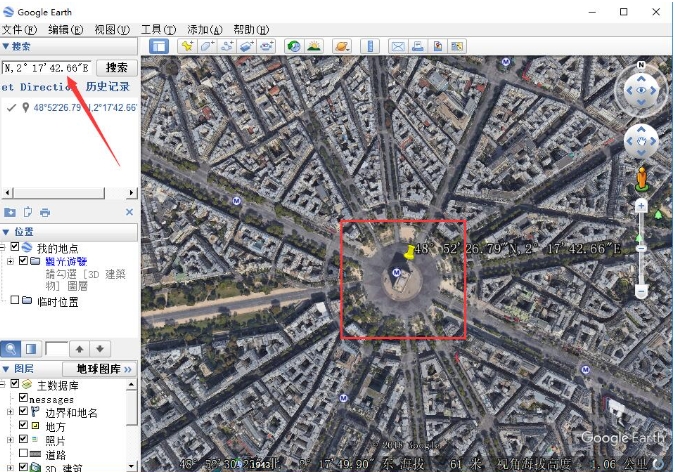Uncheck the 边界和地名 layer checkbox
The height and width of the screenshot is (472, 676).
pyautogui.click(x=23, y=411)
